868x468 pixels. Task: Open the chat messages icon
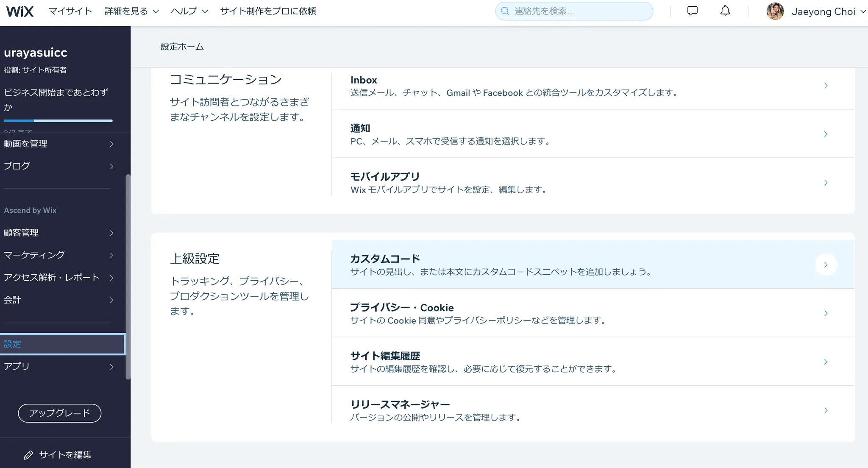692,11
